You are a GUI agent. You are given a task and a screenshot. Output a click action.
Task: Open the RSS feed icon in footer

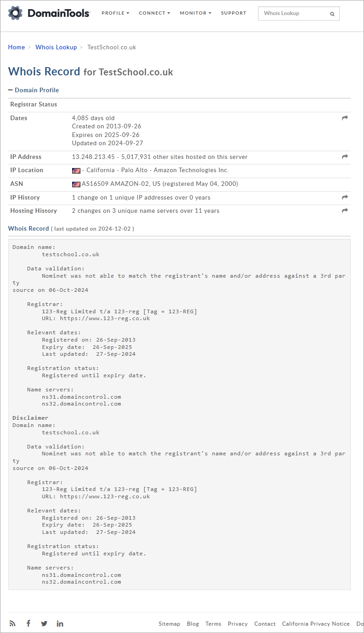pos(12,623)
